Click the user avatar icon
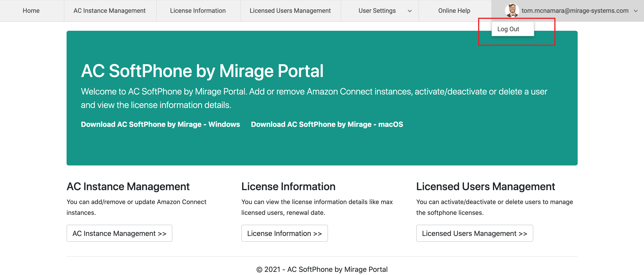 (512, 11)
